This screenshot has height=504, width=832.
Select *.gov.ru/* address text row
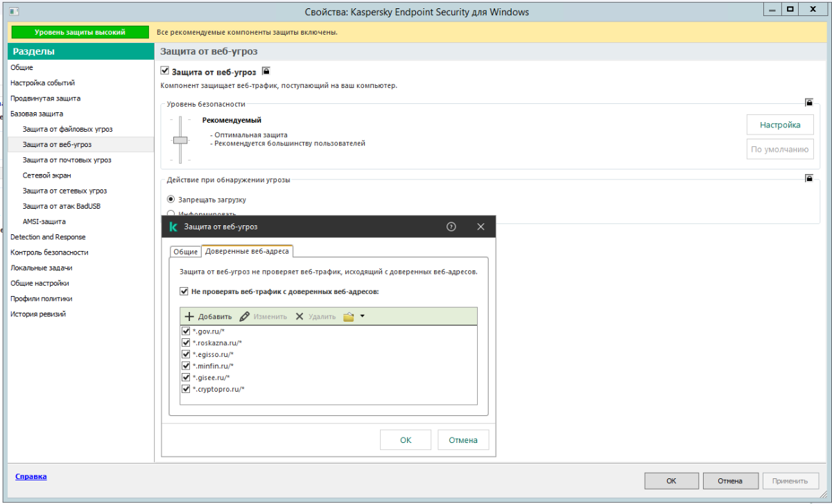pyautogui.click(x=209, y=331)
